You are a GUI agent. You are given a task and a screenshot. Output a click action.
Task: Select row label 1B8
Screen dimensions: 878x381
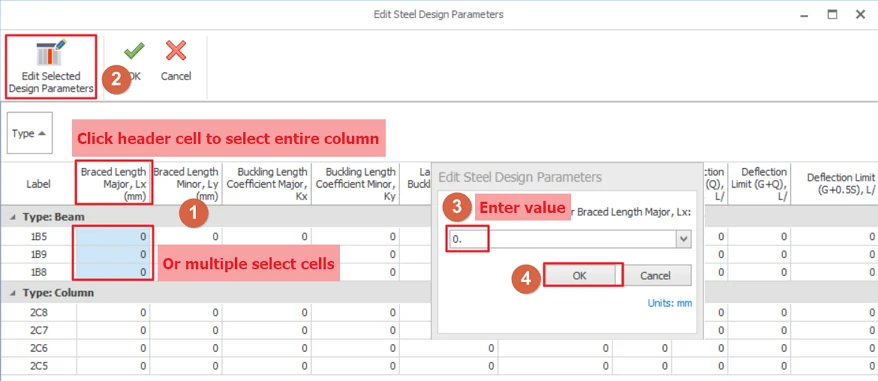tap(38, 272)
